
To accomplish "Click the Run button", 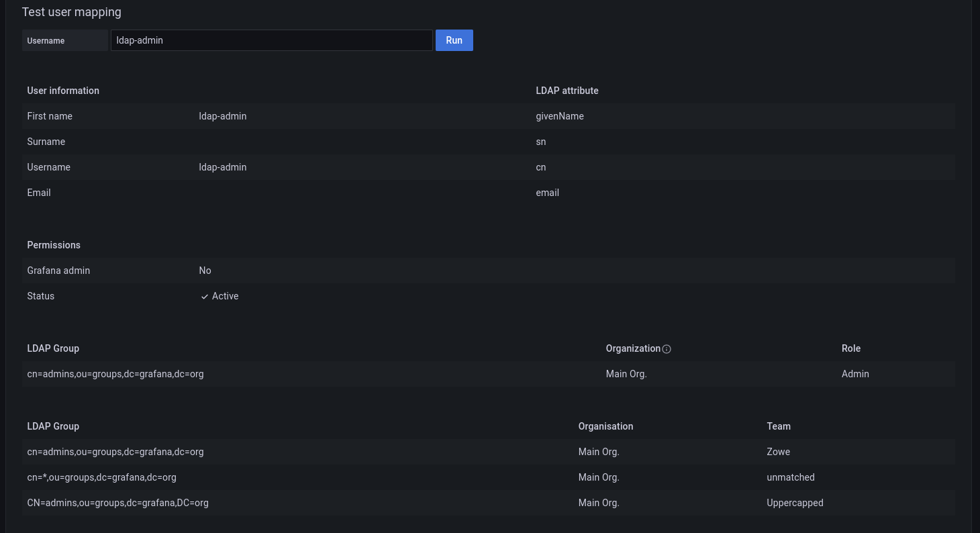I will 454,40.
